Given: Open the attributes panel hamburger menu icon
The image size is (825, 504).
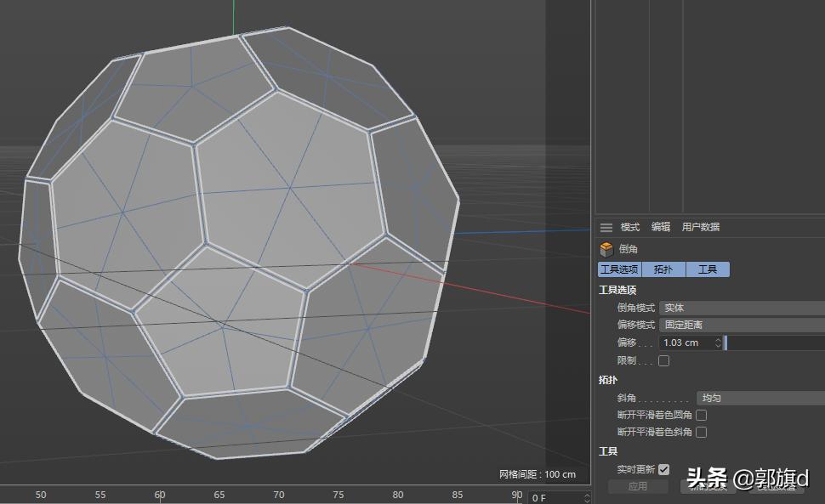Looking at the screenshot, I should (x=606, y=227).
